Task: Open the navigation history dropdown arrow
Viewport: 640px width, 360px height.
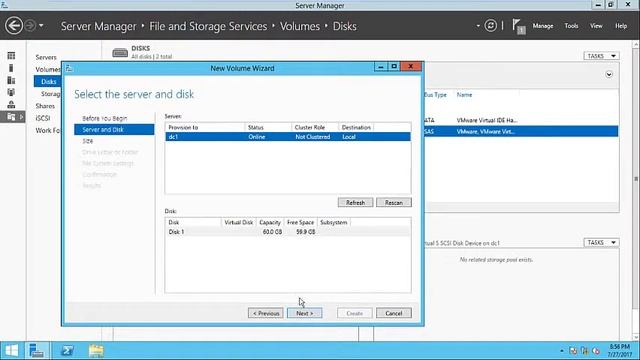Action: click(x=41, y=26)
